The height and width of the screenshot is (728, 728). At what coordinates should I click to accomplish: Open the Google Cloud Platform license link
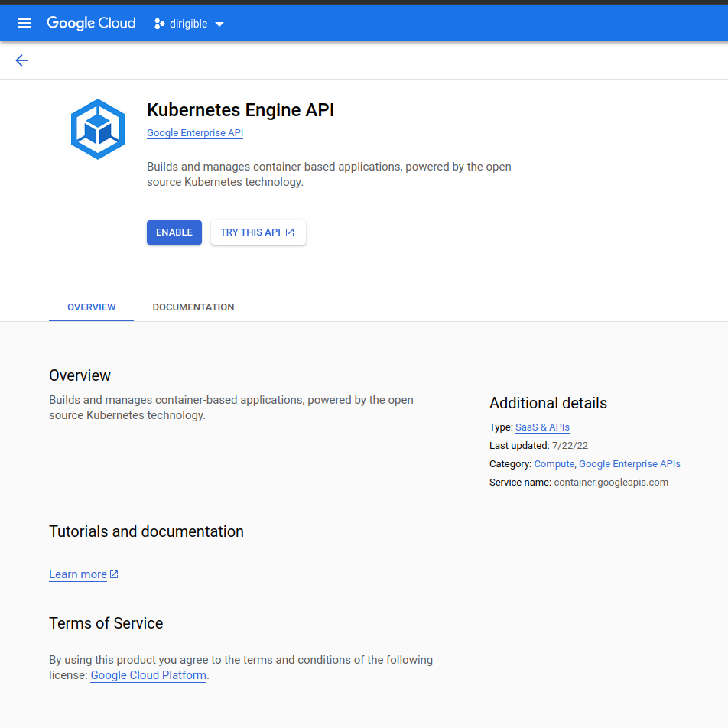click(148, 675)
